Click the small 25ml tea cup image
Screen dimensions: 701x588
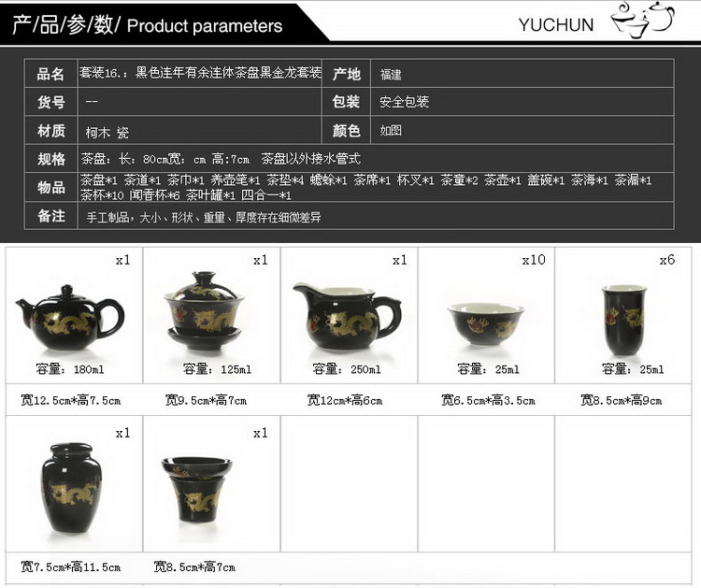click(x=485, y=323)
